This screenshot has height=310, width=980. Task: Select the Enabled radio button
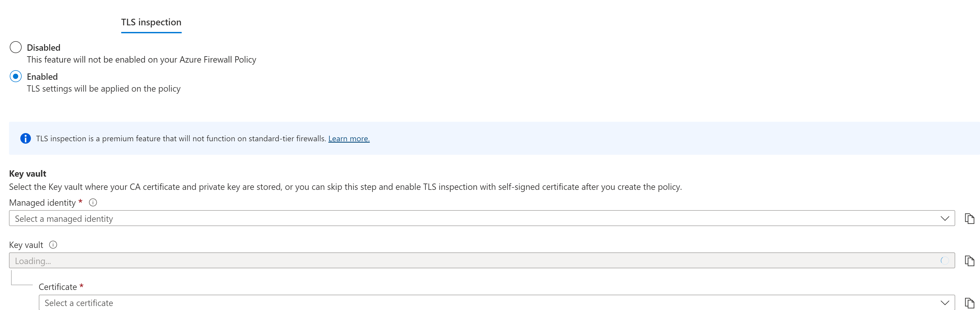tap(16, 77)
